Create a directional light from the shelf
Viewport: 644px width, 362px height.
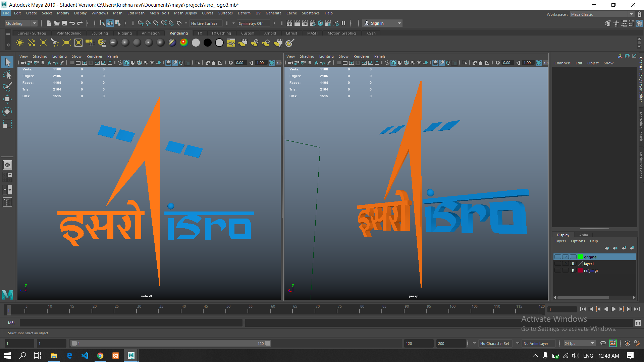32,43
